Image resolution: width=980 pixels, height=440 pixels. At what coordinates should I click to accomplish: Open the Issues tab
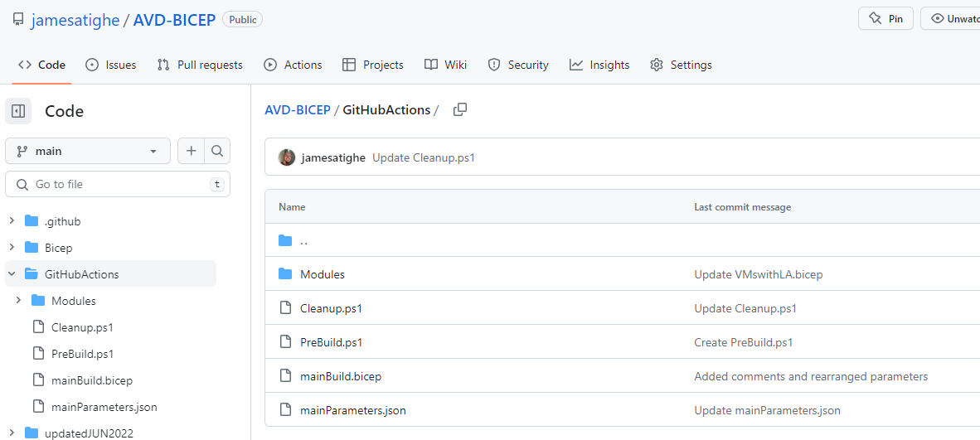[111, 65]
